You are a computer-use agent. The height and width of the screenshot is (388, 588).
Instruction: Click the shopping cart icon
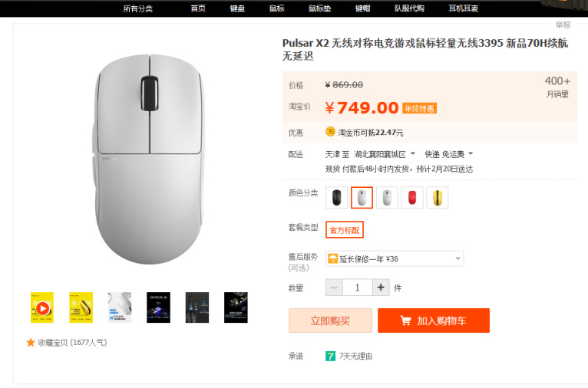point(405,321)
